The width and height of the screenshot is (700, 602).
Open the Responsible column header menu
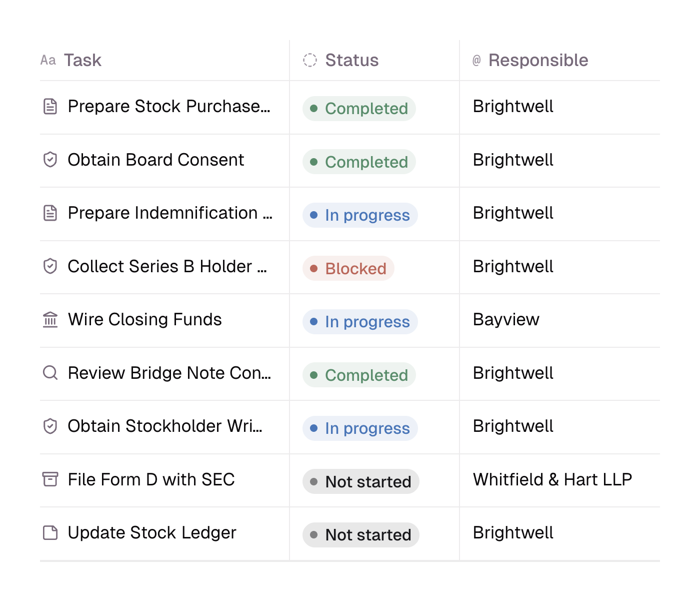pyautogui.click(x=538, y=61)
